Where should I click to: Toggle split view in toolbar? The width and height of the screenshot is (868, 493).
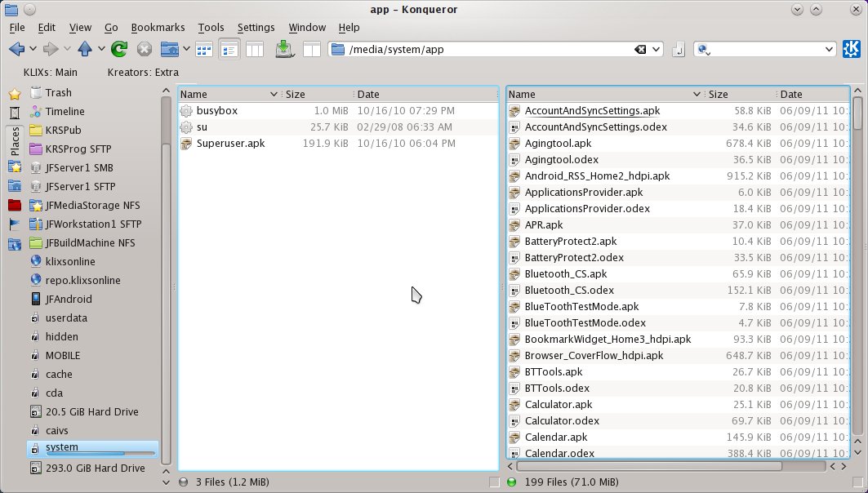[x=312, y=50]
